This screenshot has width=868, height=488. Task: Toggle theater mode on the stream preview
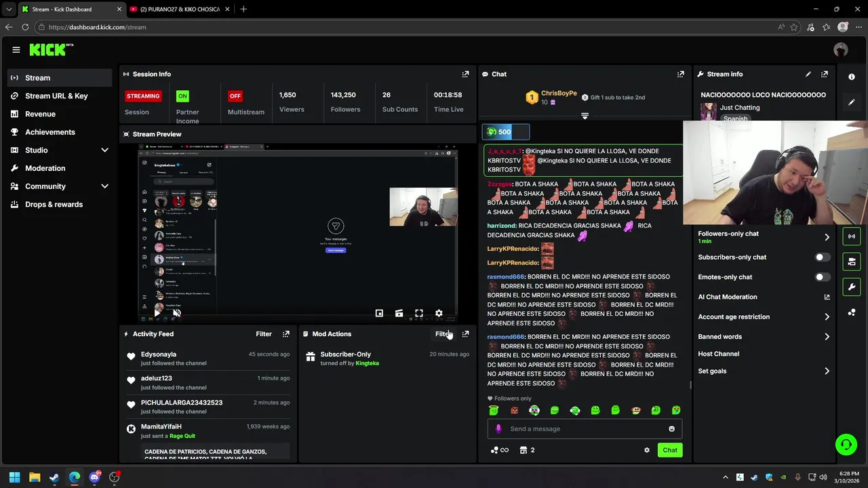(399, 313)
